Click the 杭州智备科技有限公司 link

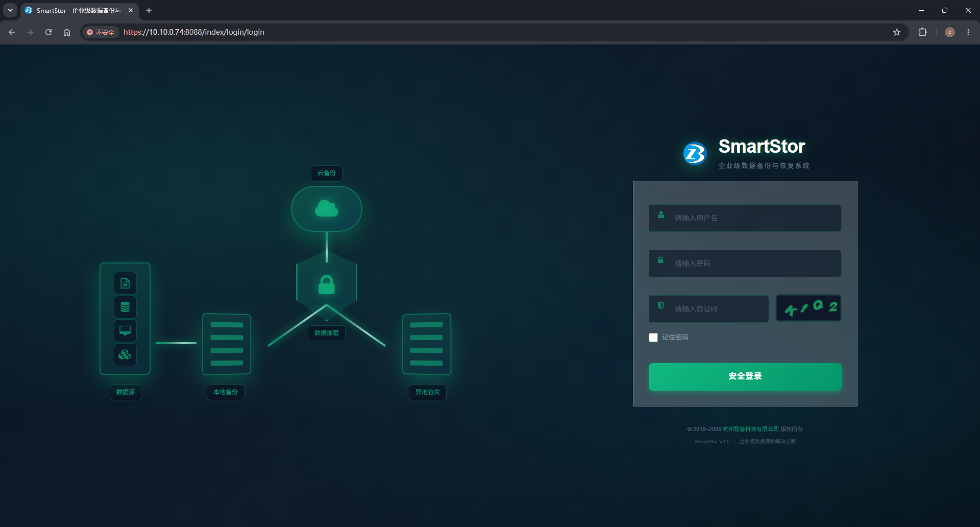[x=751, y=429]
